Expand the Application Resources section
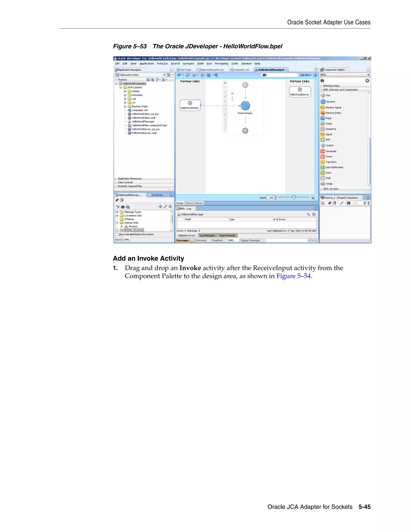The image size is (411, 532). click(116, 178)
